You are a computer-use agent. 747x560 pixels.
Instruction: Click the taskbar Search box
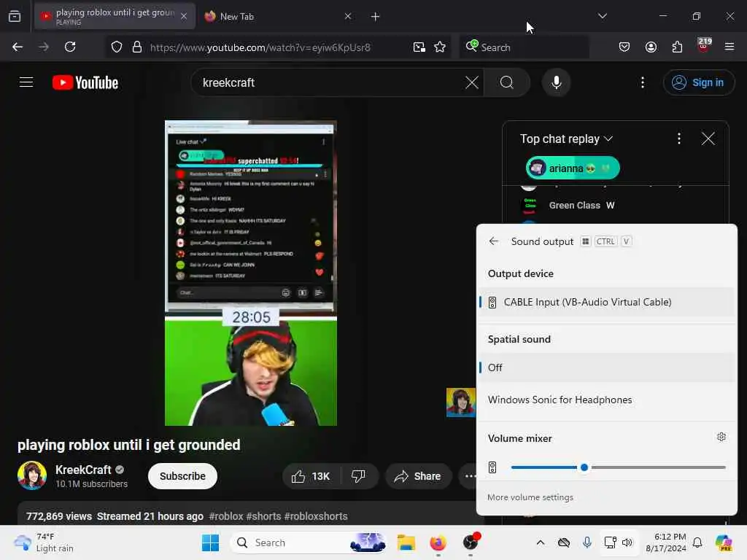point(309,542)
